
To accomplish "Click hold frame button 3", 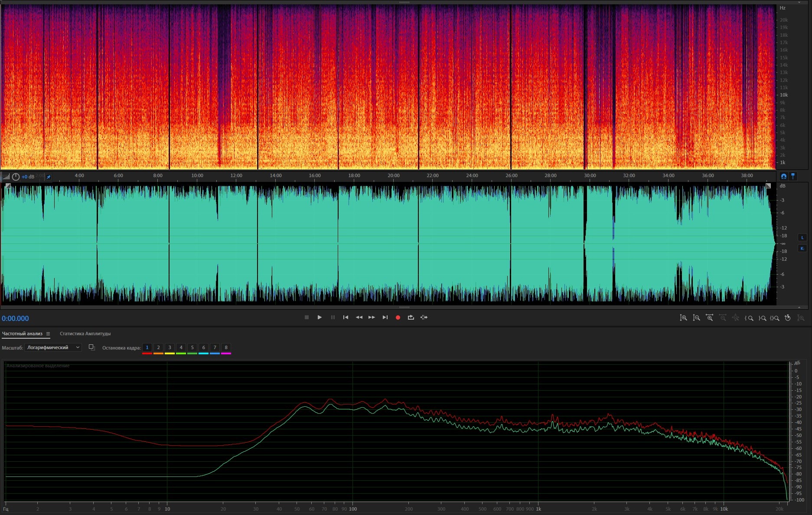I will (x=170, y=347).
